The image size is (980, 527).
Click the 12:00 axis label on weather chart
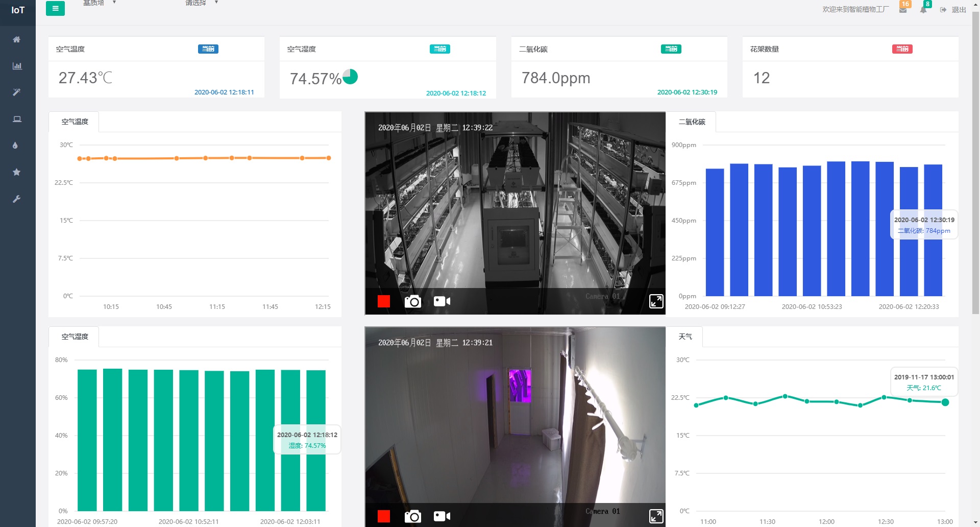point(826,522)
